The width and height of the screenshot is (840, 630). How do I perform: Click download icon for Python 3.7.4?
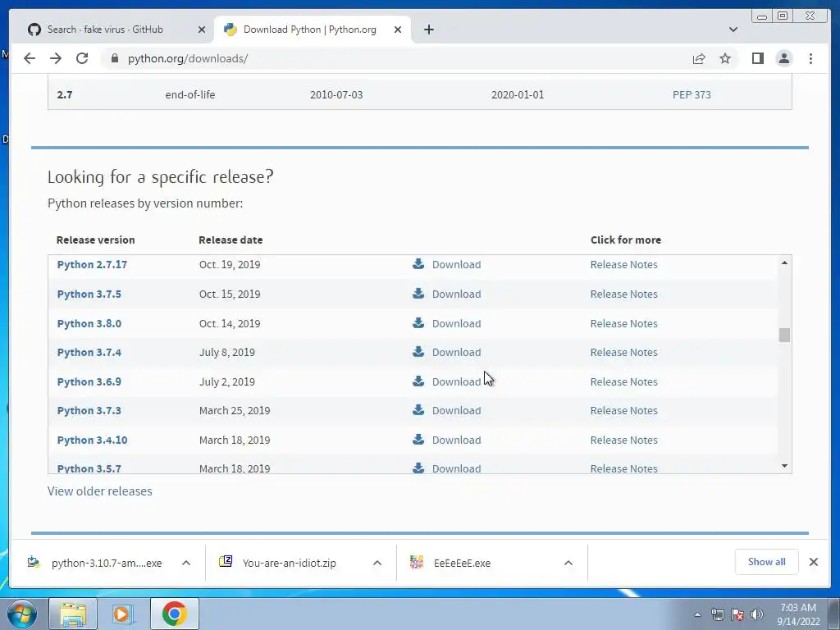click(x=418, y=351)
